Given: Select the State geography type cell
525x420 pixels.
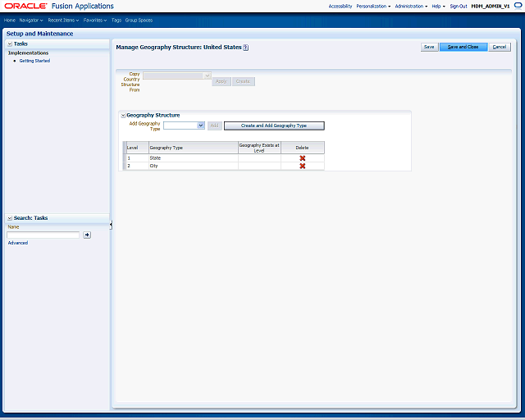Looking at the screenshot, I should tap(194, 158).
